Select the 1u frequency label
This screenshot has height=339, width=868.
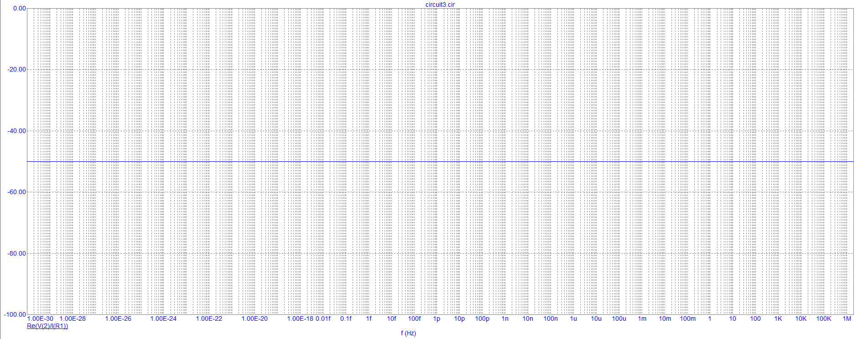(x=573, y=318)
